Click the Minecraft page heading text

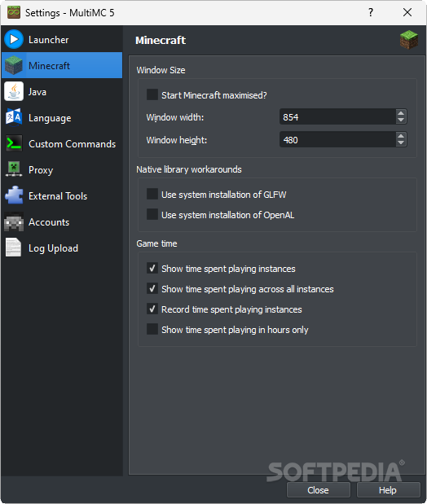pyautogui.click(x=161, y=40)
